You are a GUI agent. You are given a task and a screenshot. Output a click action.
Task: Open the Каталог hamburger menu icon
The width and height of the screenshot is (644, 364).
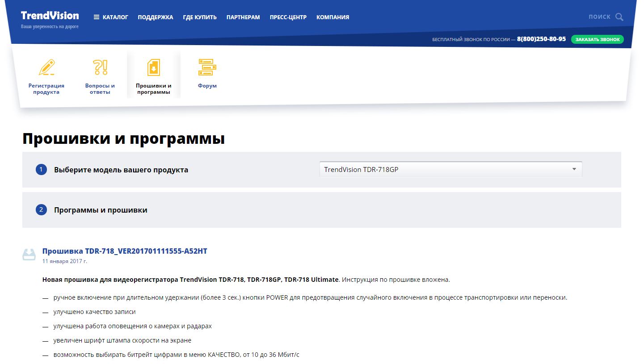pos(97,17)
